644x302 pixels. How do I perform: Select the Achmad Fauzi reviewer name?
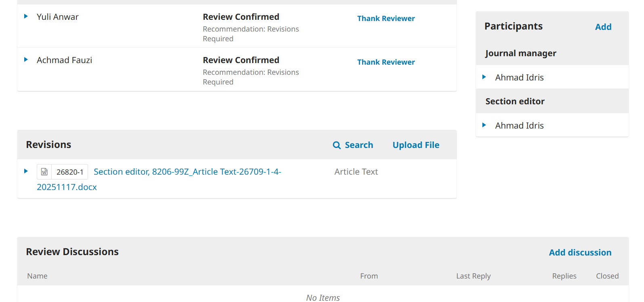click(x=64, y=60)
